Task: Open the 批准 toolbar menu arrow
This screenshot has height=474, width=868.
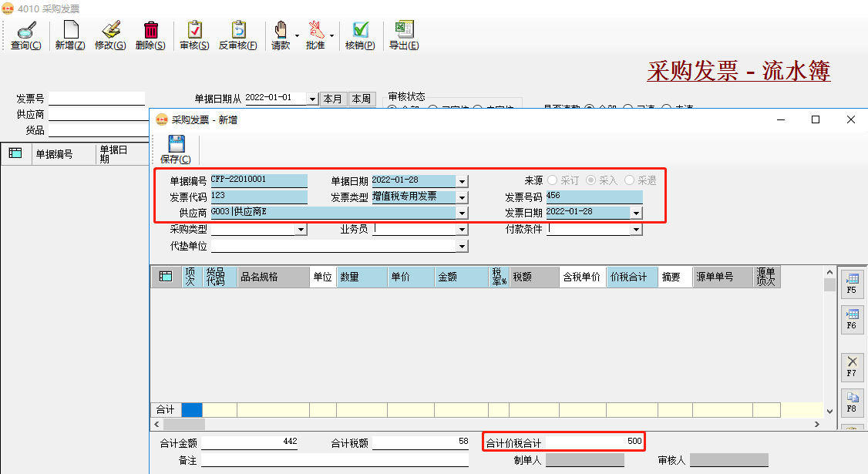Action: click(x=331, y=35)
